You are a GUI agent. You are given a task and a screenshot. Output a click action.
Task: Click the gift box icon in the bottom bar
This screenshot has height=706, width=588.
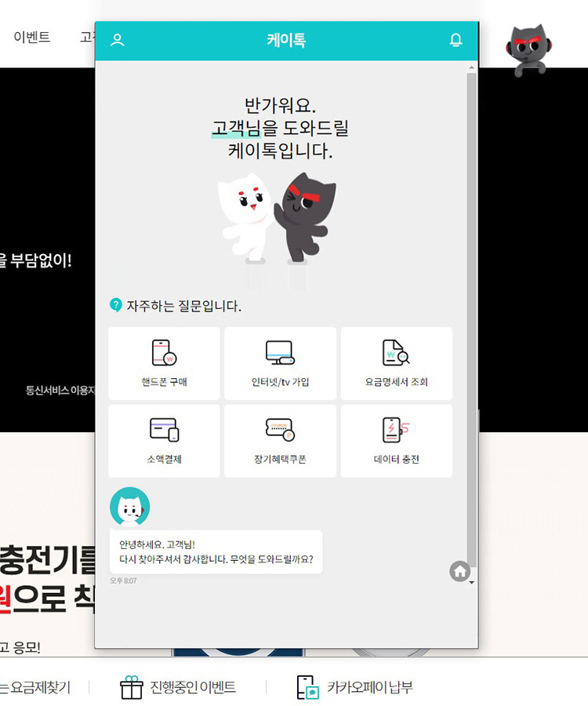click(x=132, y=687)
